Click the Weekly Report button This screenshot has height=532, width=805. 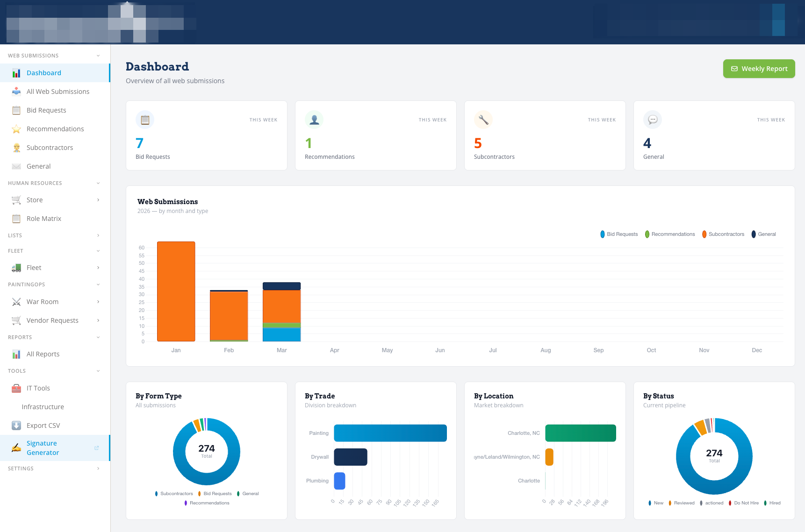pos(759,69)
